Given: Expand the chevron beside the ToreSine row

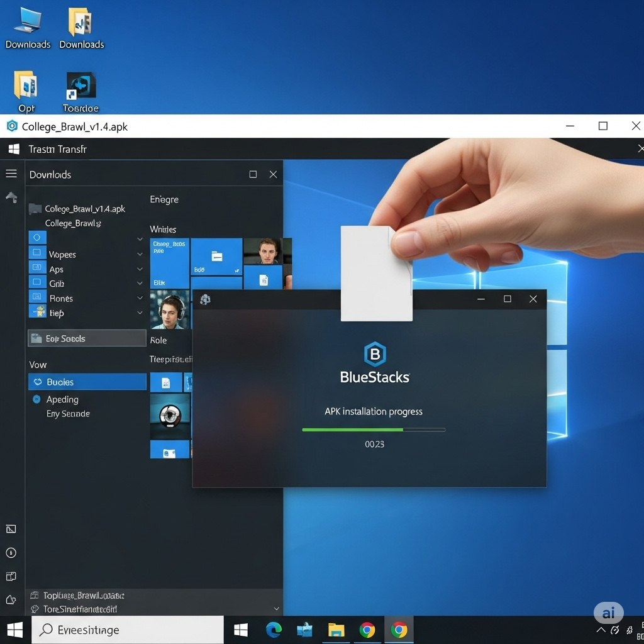Looking at the screenshot, I should (x=277, y=609).
